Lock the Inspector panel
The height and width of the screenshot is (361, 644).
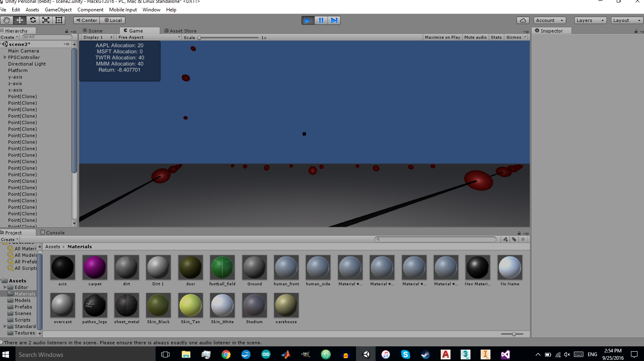click(636, 31)
